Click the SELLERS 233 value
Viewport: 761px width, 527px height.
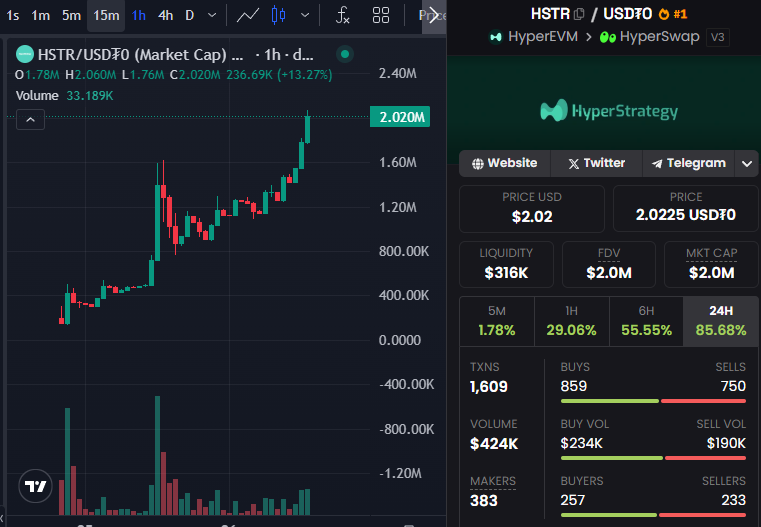(x=733, y=500)
